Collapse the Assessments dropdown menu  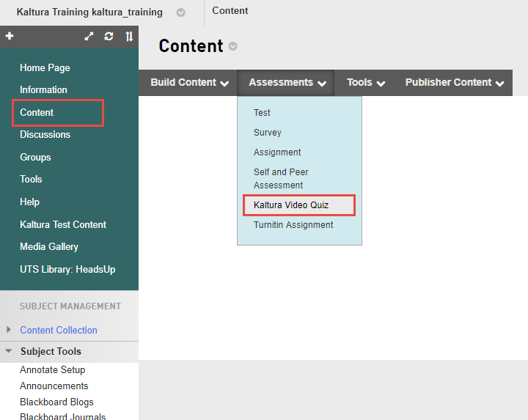coord(287,83)
